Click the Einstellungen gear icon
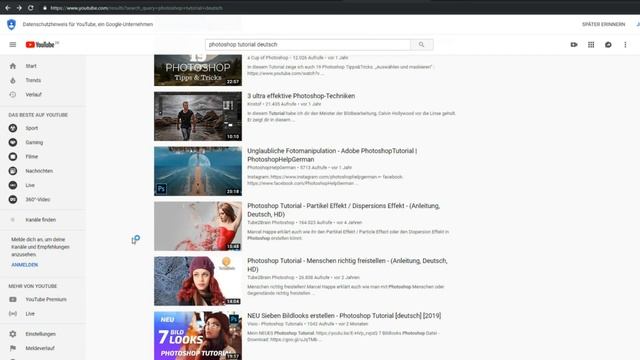640x360 pixels. pos(13,334)
